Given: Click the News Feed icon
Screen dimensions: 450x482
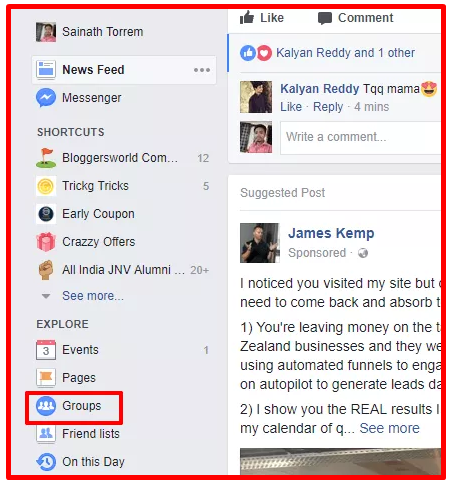Looking at the screenshot, I should click(x=46, y=70).
